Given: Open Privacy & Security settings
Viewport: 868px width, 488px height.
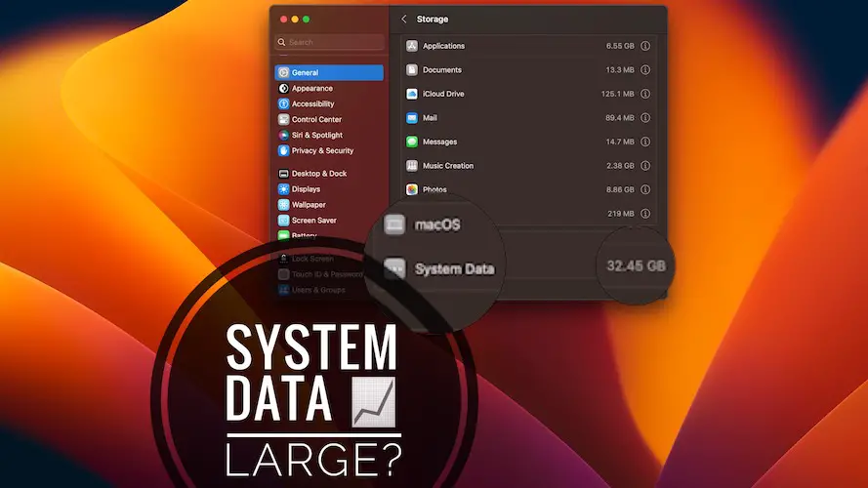Looking at the screenshot, I should tap(322, 150).
